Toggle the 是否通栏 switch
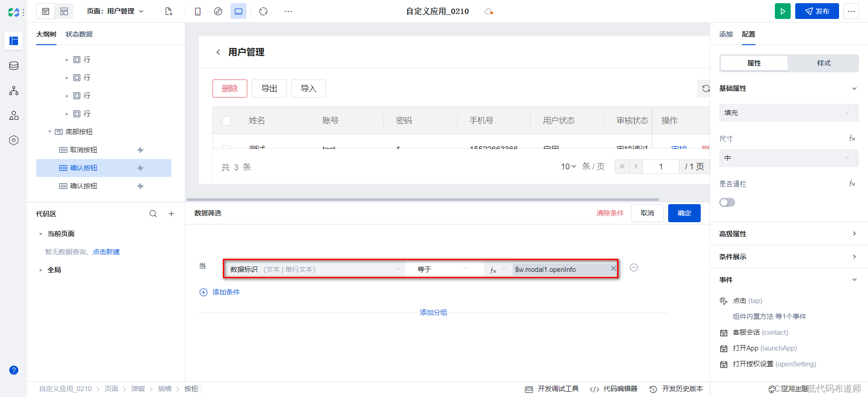 pos(727,202)
